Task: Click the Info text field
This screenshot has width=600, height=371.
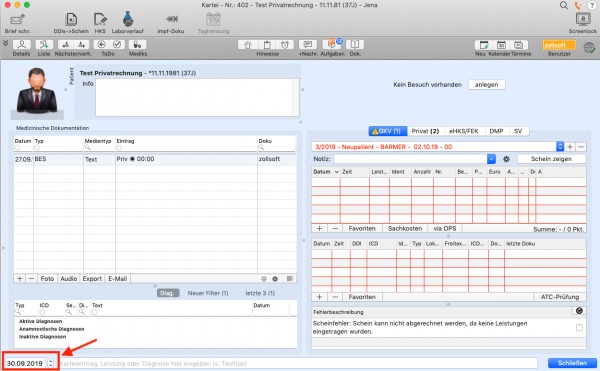Action: pos(197,98)
